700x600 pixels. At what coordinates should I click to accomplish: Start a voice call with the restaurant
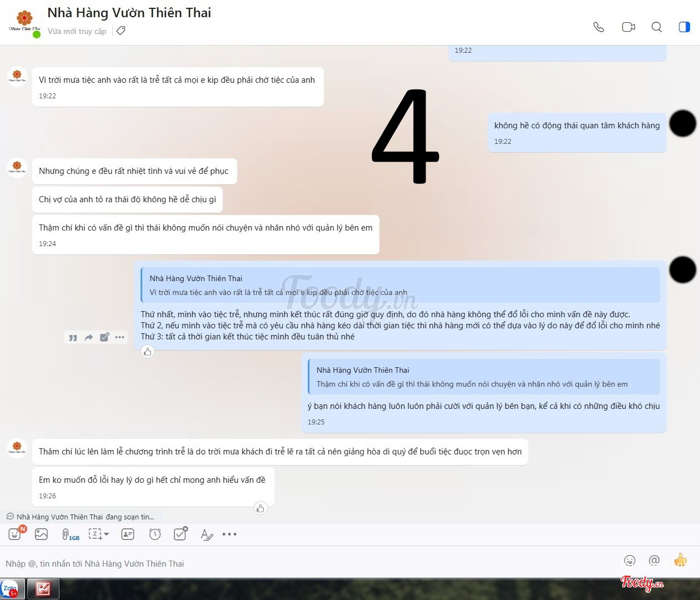[598, 27]
